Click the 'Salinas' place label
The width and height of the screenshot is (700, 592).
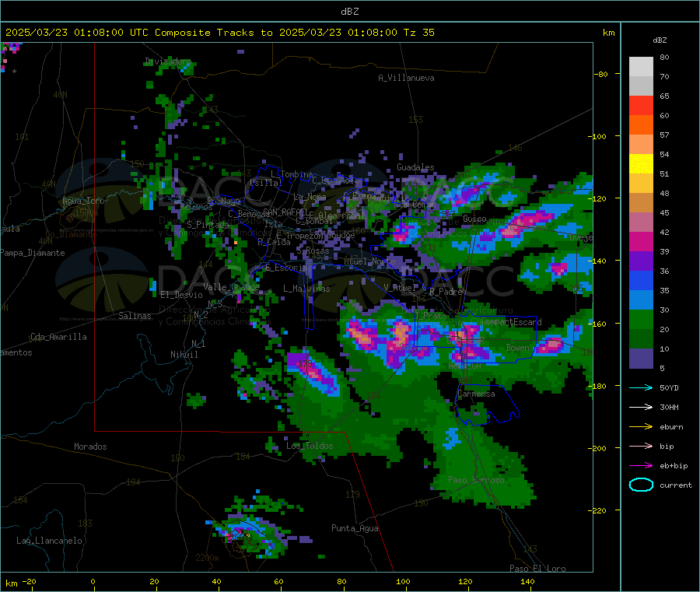pyautogui.click(x=135, y=316)
